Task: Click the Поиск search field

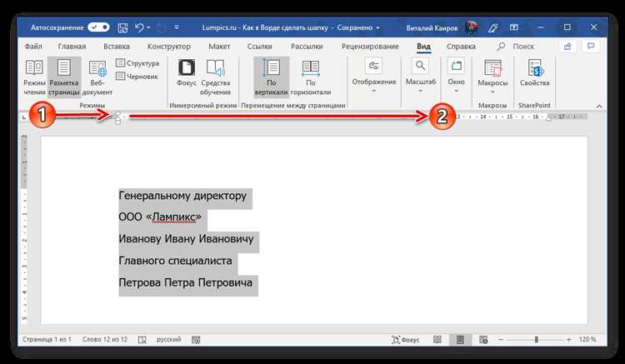Action: click(x=515, y=46)
